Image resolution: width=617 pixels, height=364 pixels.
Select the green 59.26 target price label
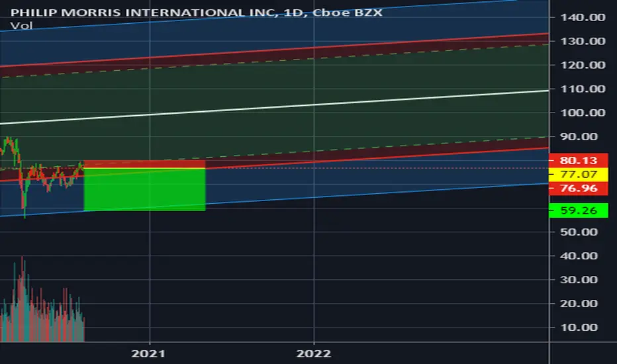[579, 210]
